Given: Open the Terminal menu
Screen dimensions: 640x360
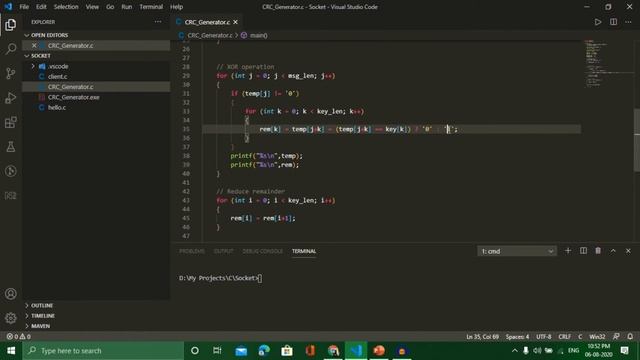Looking at the screenshot, I should pyautogui.click(x=151, y=7).
